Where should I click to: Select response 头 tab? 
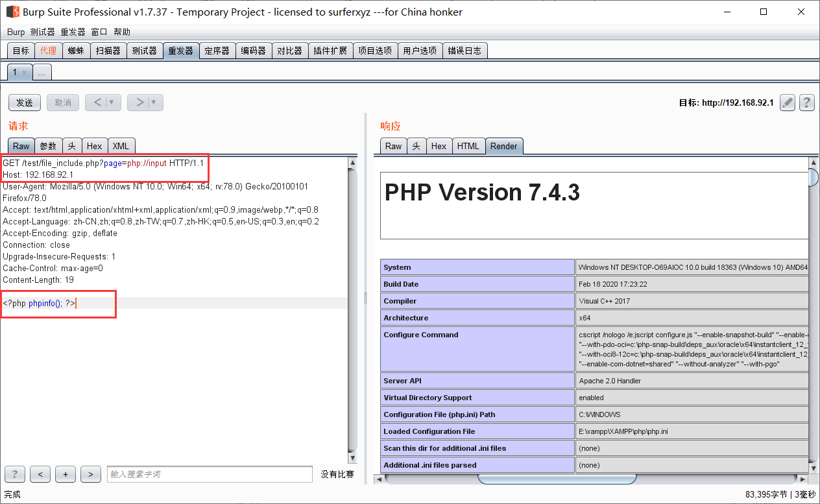pos(416,146)
